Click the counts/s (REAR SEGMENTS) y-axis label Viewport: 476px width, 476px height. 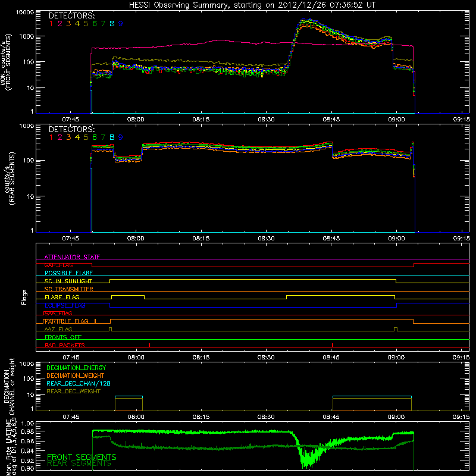click(10, 178)
